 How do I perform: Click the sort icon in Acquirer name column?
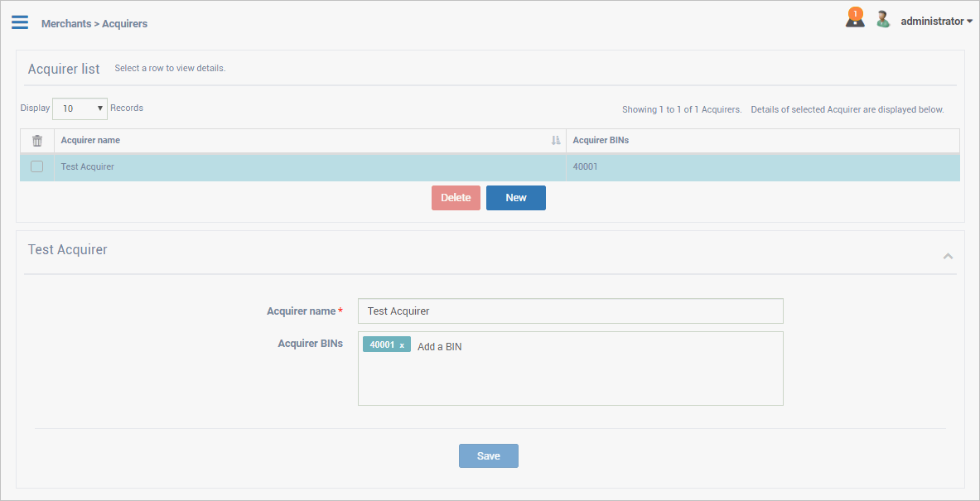coord(556,141)
